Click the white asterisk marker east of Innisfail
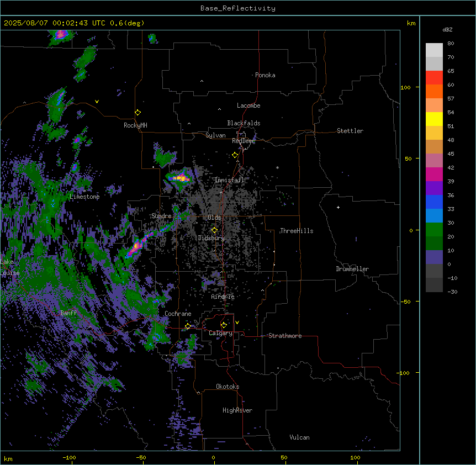Screen dimensions: 476x465 277,167
